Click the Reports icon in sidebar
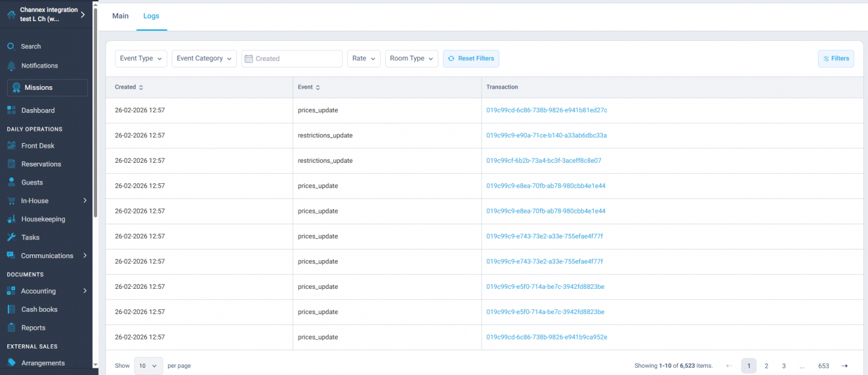This screenshot has width=868, height=375. [11, 327]
